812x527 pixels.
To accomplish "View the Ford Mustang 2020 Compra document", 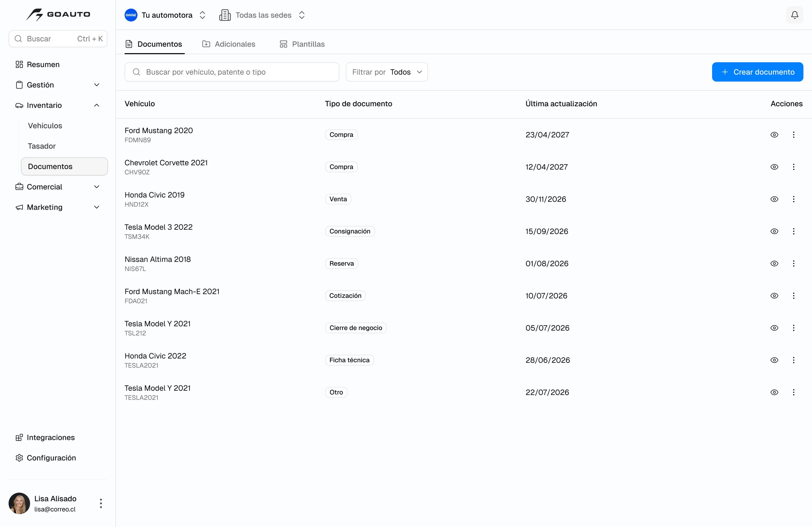I will (x=774, y=135).
